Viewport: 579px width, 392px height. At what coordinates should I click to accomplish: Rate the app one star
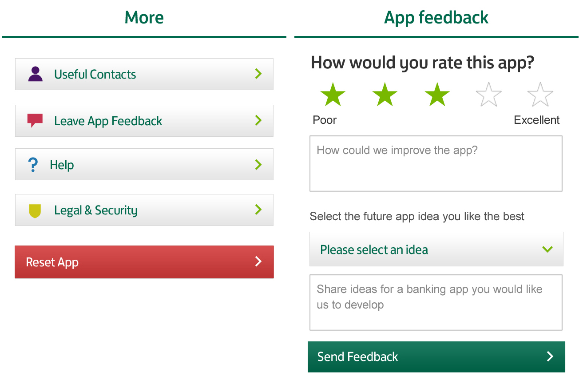pos(333,95)
